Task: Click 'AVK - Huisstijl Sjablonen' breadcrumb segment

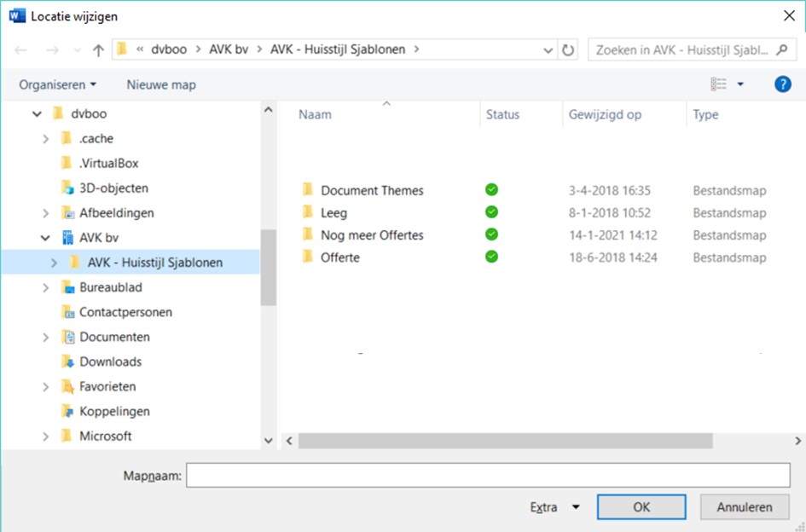Action: click(338, 49)
